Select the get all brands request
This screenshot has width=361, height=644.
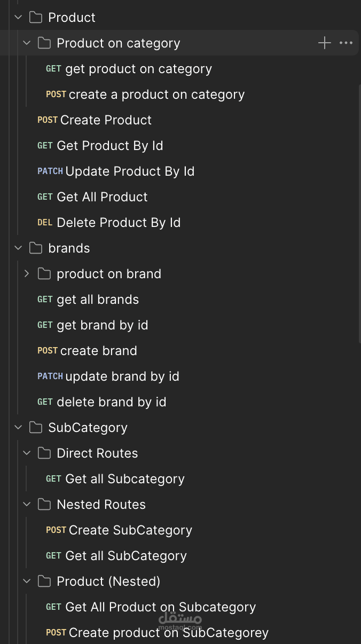(x=98, y=300)
